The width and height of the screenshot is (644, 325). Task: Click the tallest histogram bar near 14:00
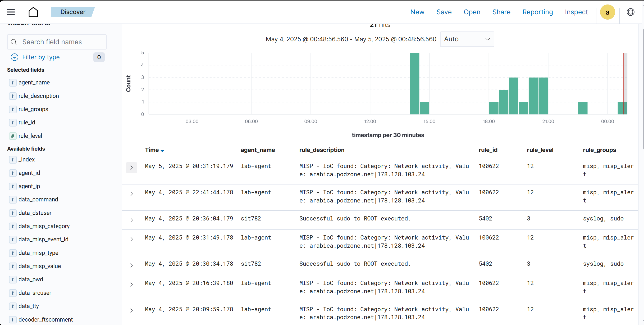pyautogui.click(x=414, y=84)
